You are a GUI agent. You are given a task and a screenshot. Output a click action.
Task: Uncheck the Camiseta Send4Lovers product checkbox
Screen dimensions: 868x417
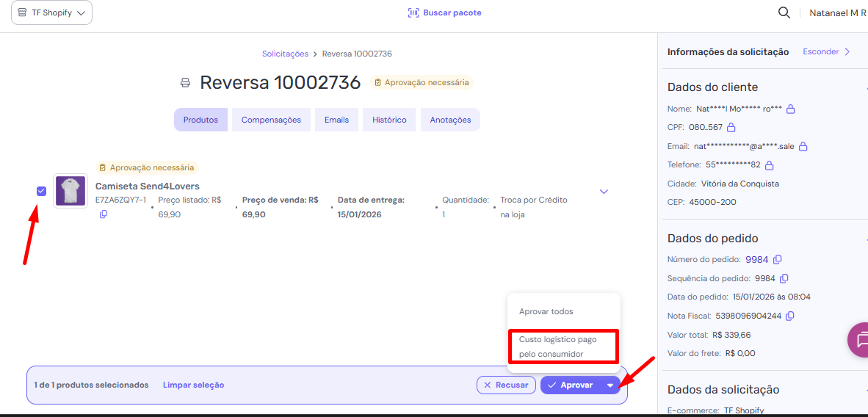click(41, 191)
